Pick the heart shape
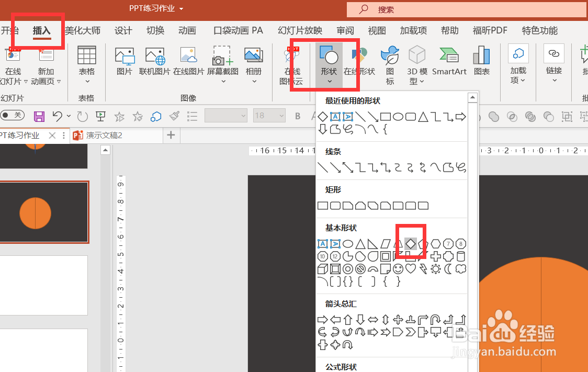The height and width of the screenshot is (372, 588). coord(411,269)
